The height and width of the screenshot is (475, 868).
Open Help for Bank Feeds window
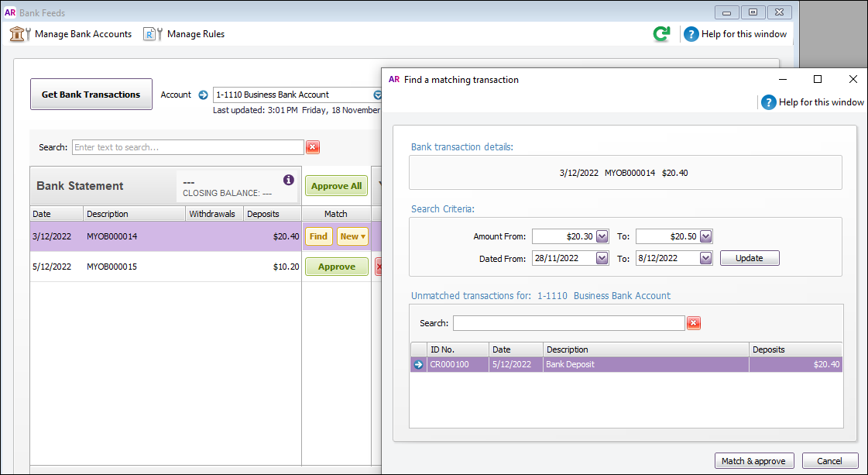[735, 34]
